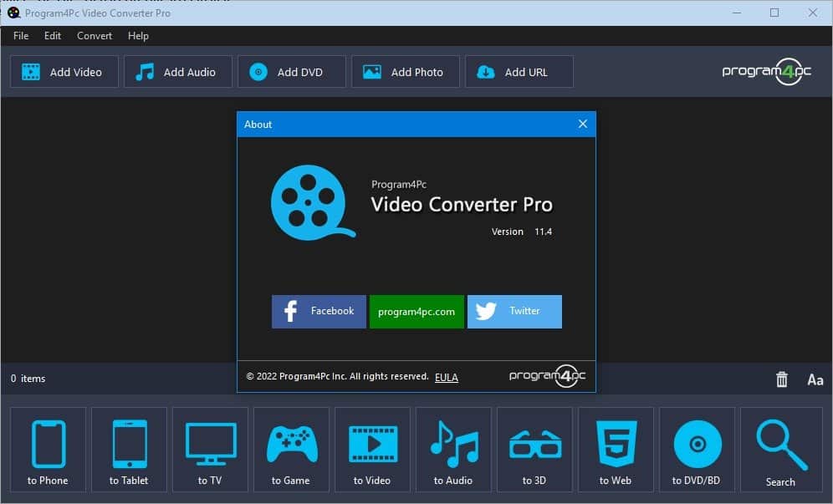Select the to Tablet profile
833x504 pixels.
(x=129, y=450)
